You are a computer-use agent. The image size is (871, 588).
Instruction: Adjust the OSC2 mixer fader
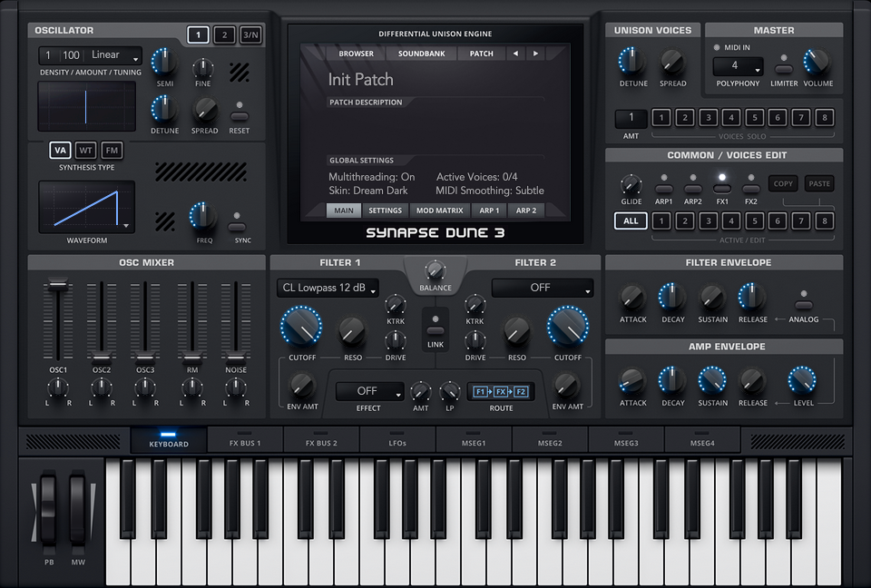[102, 357]
